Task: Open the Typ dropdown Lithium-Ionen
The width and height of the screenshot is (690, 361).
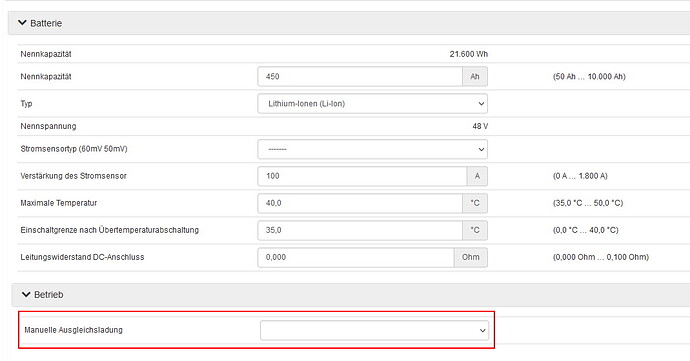Action: pyautogui.click(x=372, y=104)
